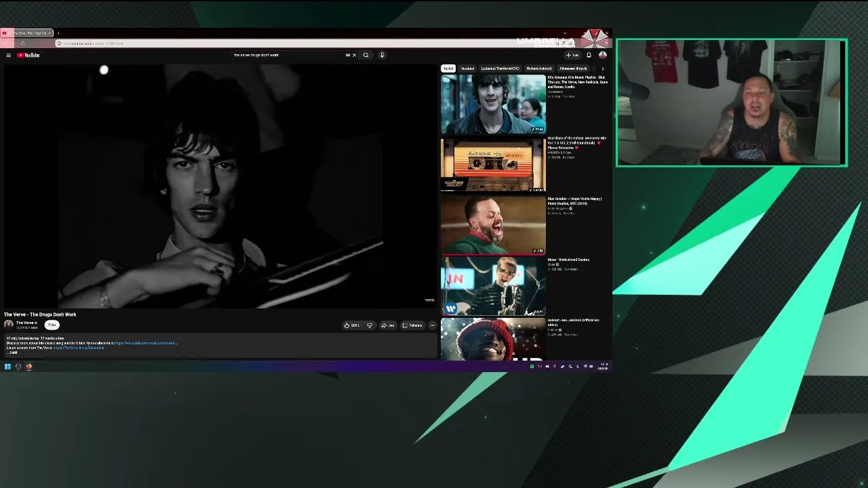Click the Create video button
868x488 pixels.
tap(572, 55)
